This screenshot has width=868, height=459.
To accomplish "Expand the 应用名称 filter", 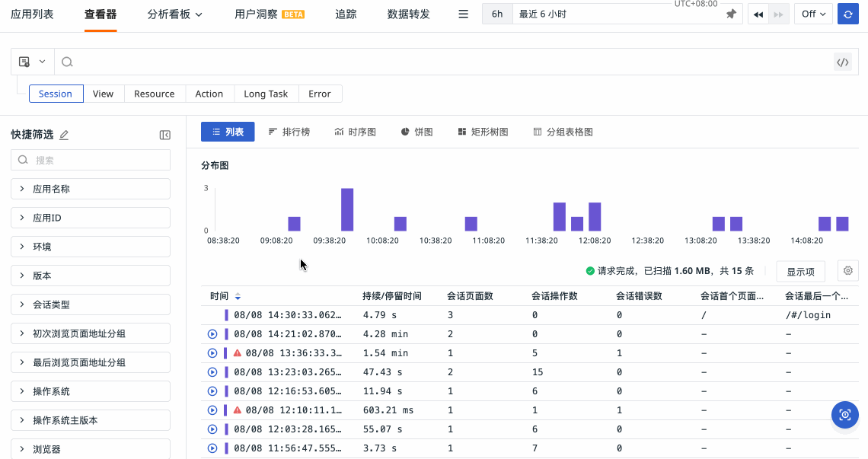I will [x=91, y=189].
